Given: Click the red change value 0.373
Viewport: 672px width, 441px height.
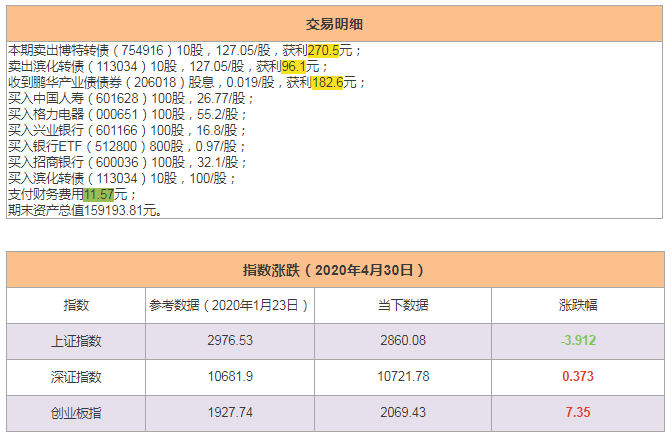Looking at the screenshot, I should (x=578, y=376).
